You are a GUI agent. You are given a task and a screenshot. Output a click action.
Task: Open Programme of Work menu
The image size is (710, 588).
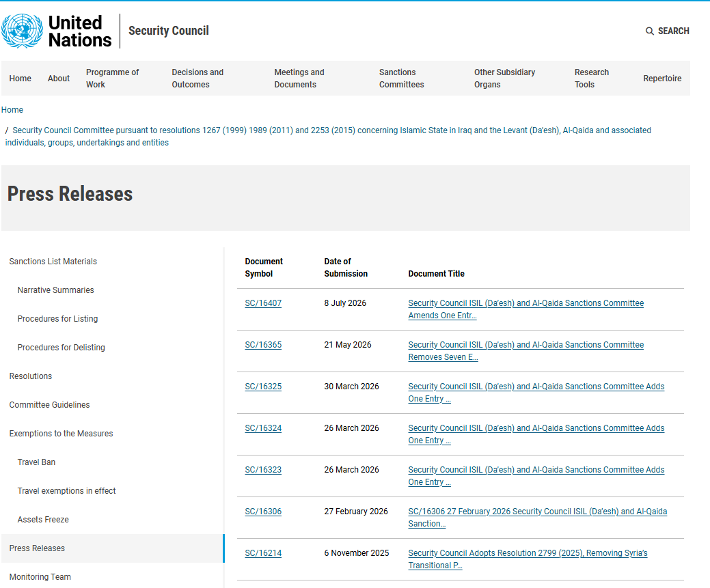112,79
